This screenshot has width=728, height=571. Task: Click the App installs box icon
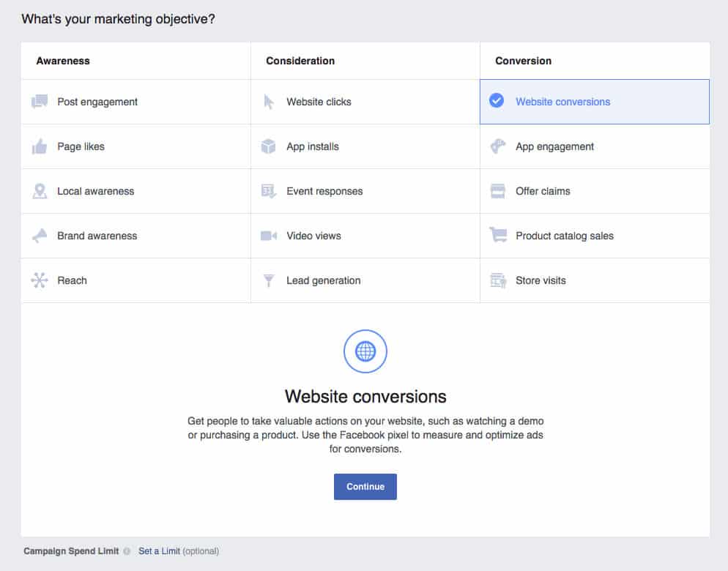click(x=268, y=146)
